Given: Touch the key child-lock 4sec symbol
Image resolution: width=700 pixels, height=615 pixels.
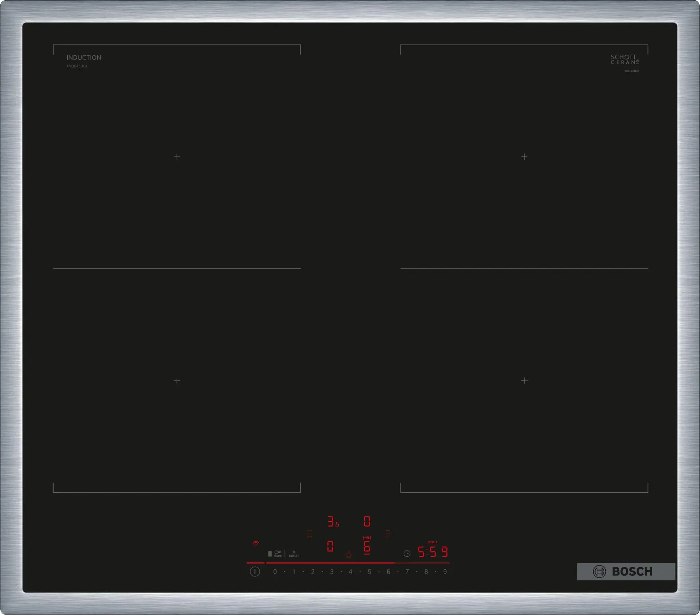Looking at the screenshot, I should (x=278, y=554).
